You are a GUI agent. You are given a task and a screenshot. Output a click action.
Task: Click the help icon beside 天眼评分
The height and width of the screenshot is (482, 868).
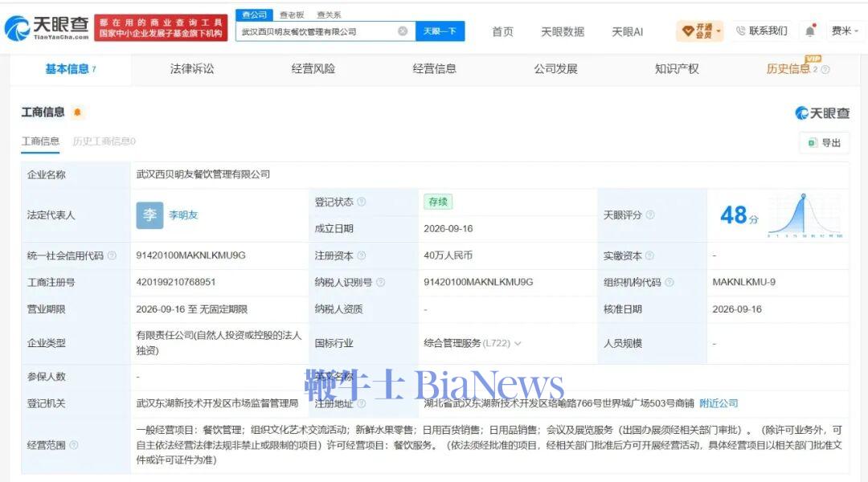pyautogui.click(x=650, y=214)
